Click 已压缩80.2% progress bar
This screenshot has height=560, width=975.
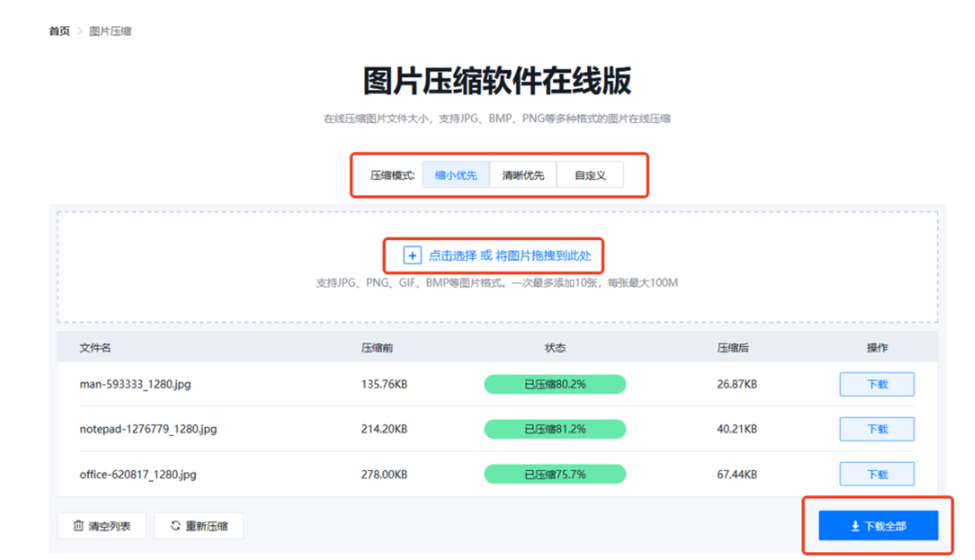(x=555, y=384)
